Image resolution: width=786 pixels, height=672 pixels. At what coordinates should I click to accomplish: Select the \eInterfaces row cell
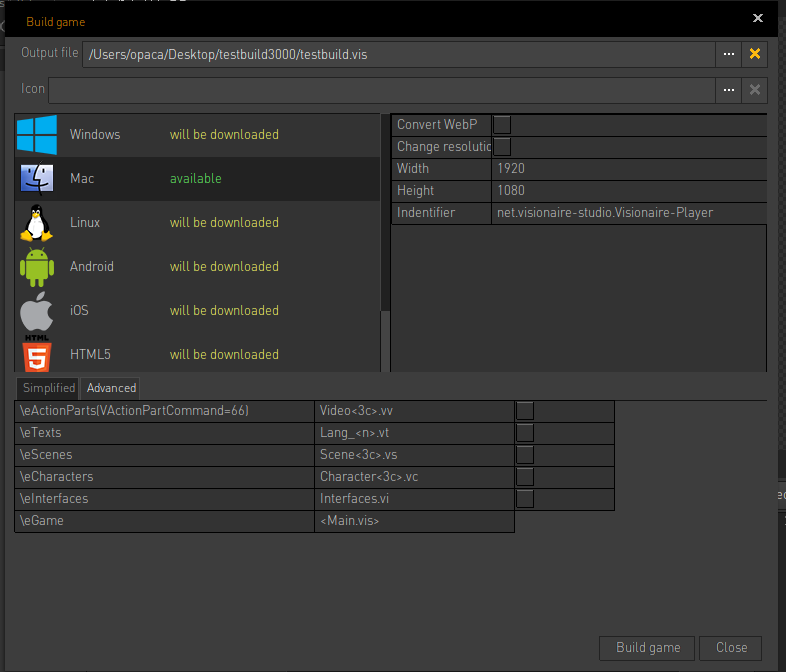pos(164,499)
